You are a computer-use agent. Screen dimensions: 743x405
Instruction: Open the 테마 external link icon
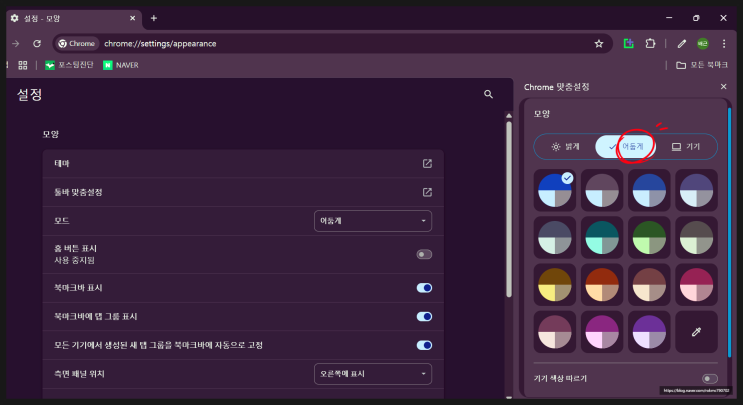[427, 163]
